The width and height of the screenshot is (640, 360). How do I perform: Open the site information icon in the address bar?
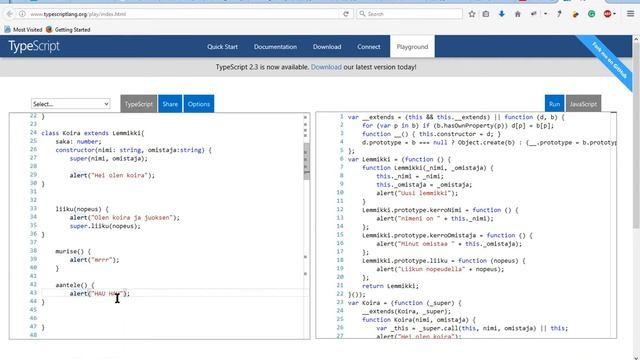point(22,14)
